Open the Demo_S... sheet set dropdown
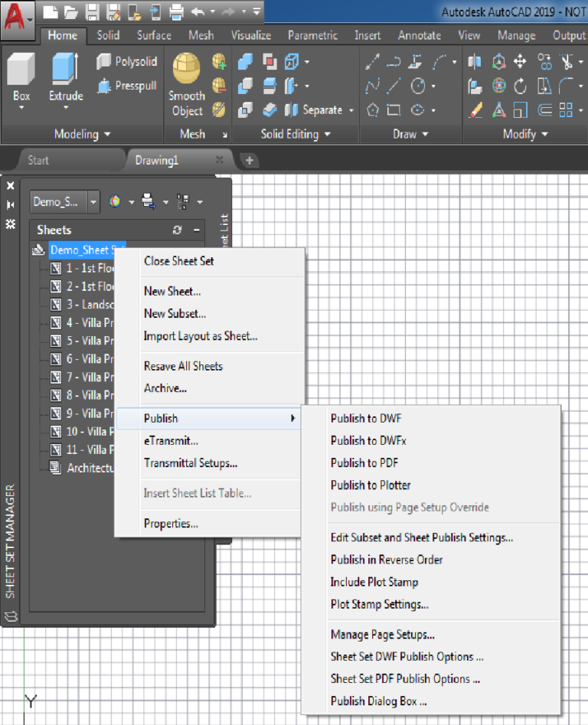 pos(93,202)
